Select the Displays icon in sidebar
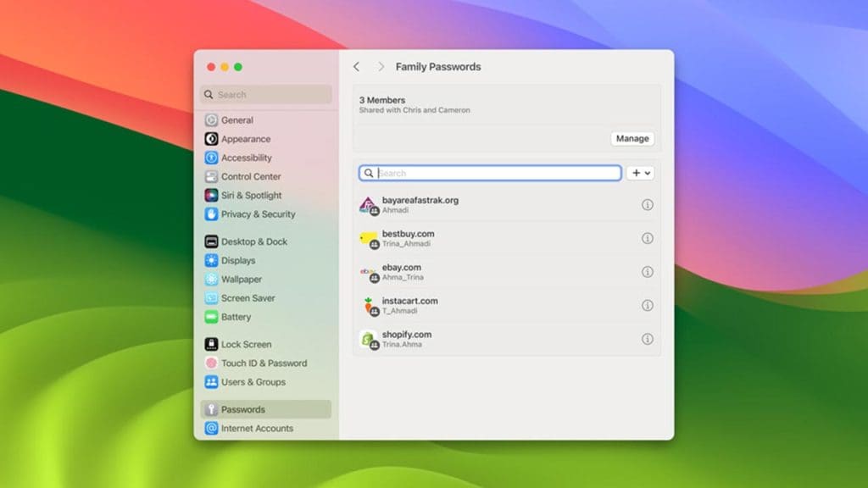Image resolution: width=868 pixels, height=488 pixels. click(210, 260)
